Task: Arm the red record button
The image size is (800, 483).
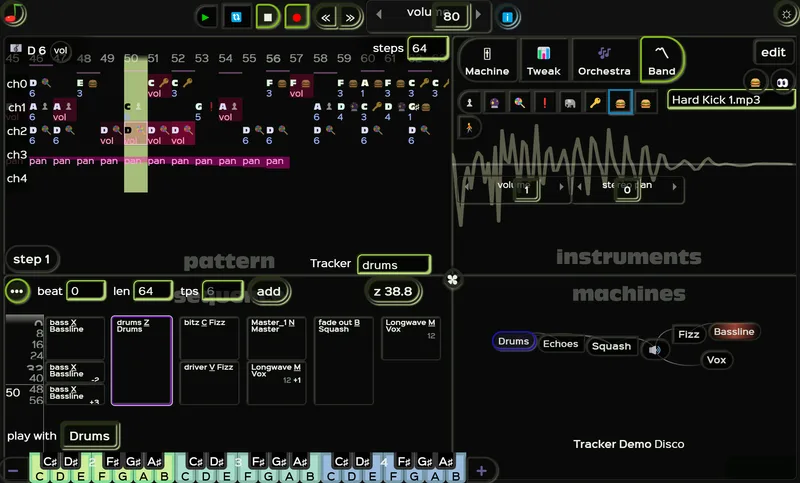Action: [296, 17]
